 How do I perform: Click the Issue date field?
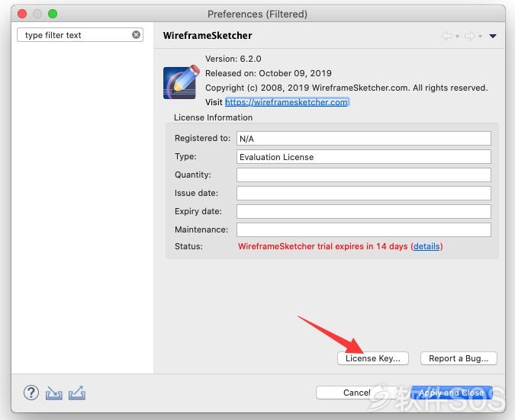[x=364, y=194]
